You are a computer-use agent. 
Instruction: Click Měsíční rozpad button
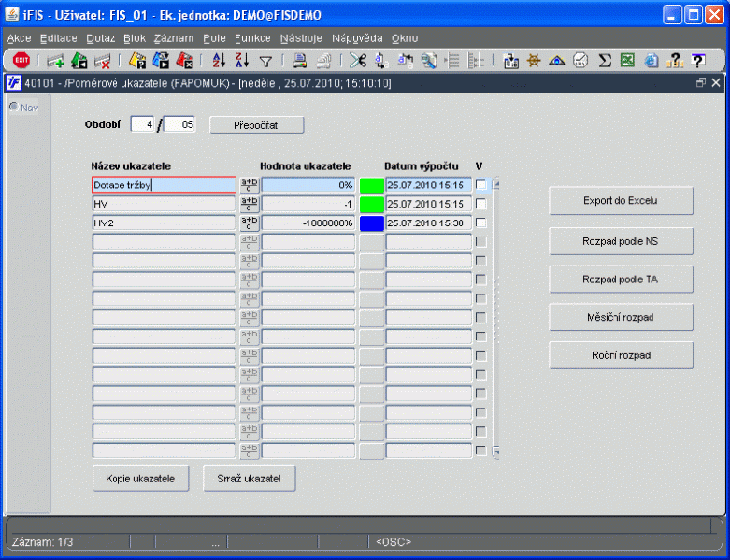(x=621, y=318)
